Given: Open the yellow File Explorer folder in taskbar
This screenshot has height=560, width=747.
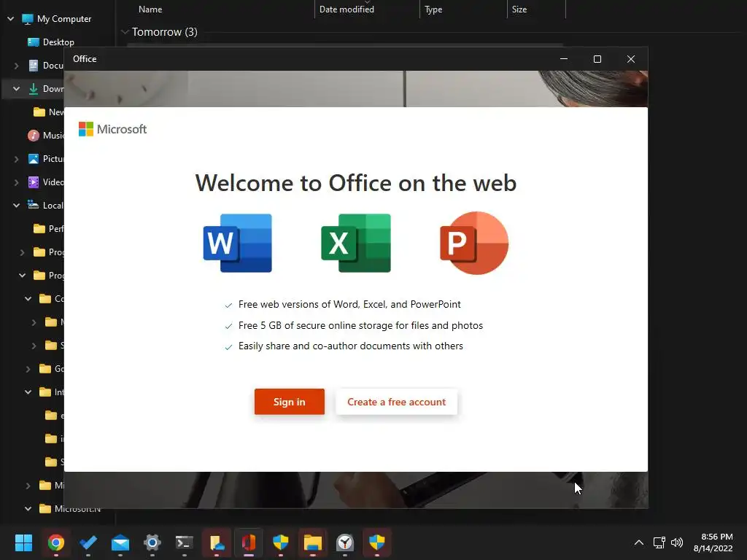Looking at the screenshot, I should click(313, 542).
